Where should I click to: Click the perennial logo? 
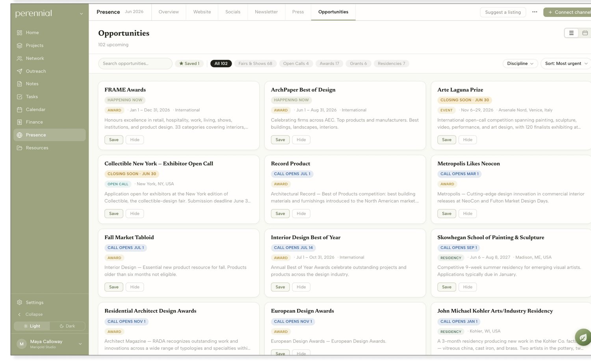(33, 13)
